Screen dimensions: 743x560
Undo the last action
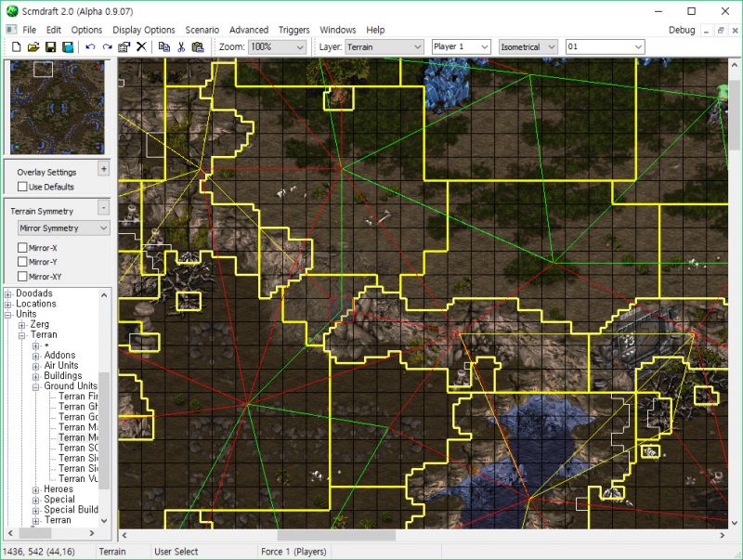pos(90,46)
